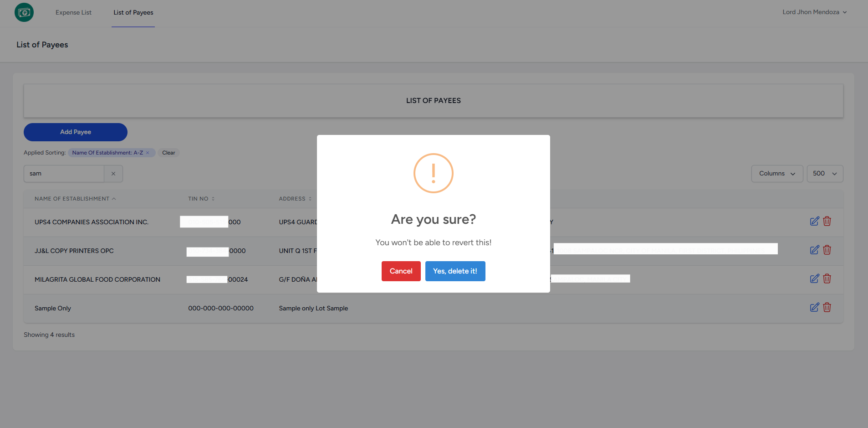Click the Add Payee button
Viewport: 868px width, 428px height.
(x=76, y=132)
